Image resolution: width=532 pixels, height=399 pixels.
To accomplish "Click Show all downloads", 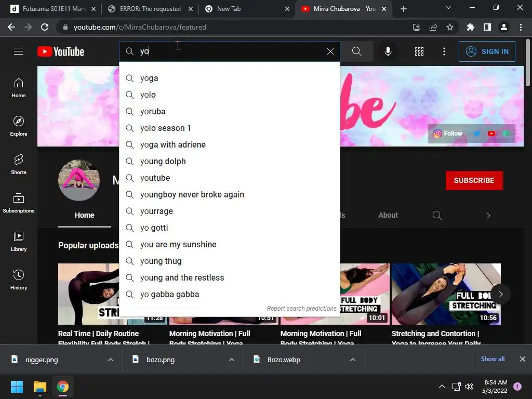I will click(x=493, y=359).
